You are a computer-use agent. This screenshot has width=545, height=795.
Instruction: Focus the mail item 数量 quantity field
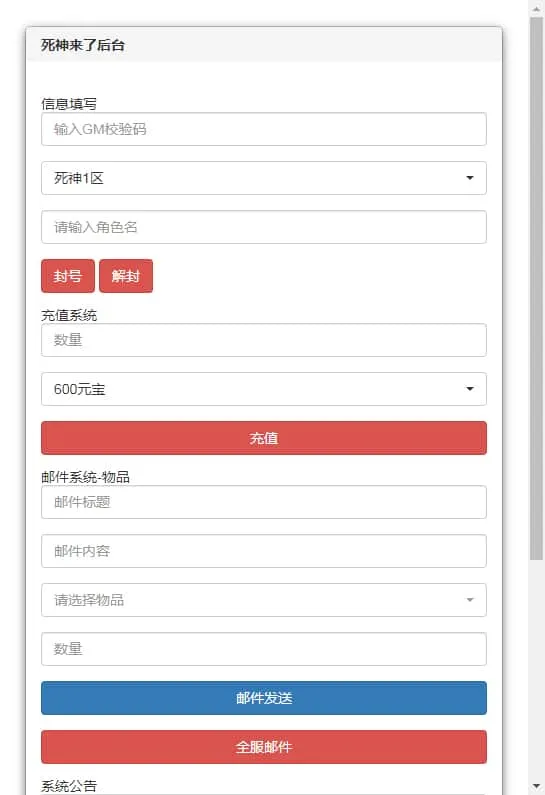click(x=264, y=649)
